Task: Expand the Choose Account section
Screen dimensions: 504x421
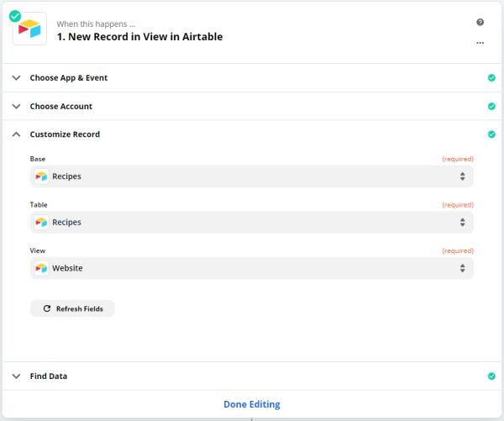Action: [252, 106]
